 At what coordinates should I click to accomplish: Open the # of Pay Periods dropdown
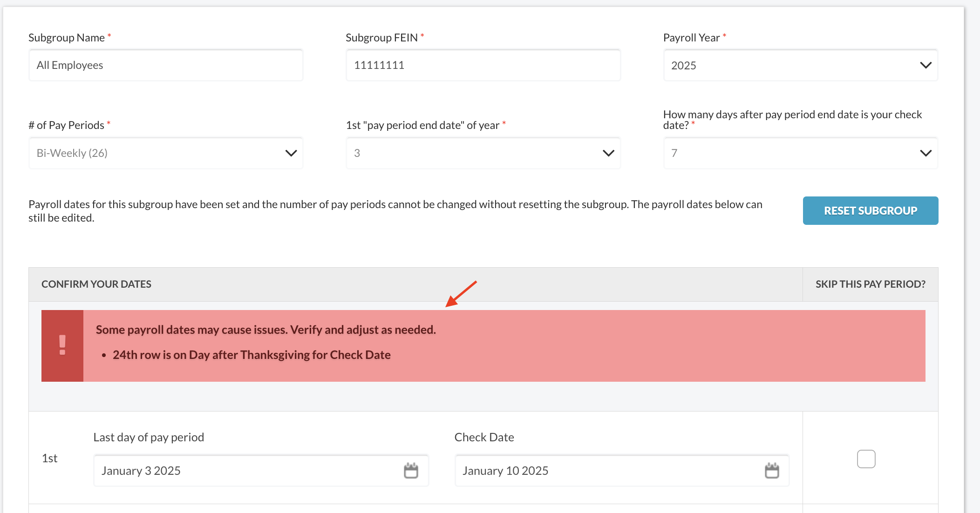click(x=165, y=153)
